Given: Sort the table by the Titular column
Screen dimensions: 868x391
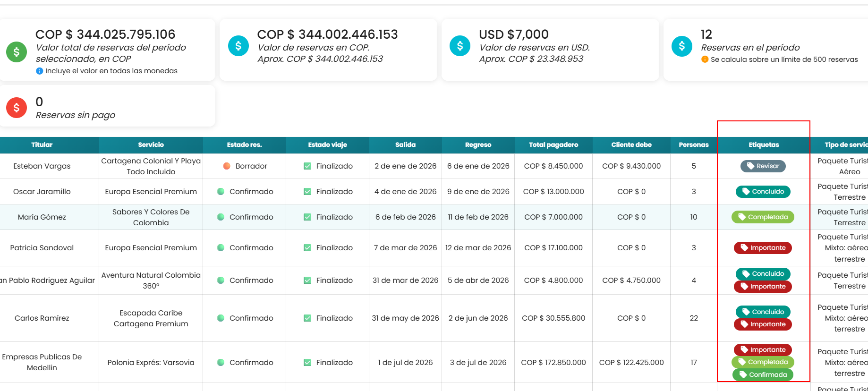Looking at the screenshot, I should pyautogui.click(x=42, y=145).
